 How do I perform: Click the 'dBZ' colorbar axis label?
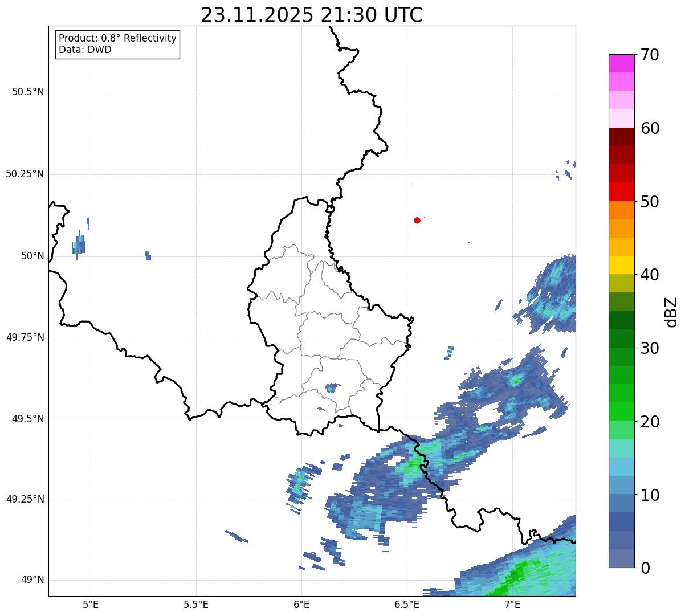pyautogui.click(x=671, y=312)
